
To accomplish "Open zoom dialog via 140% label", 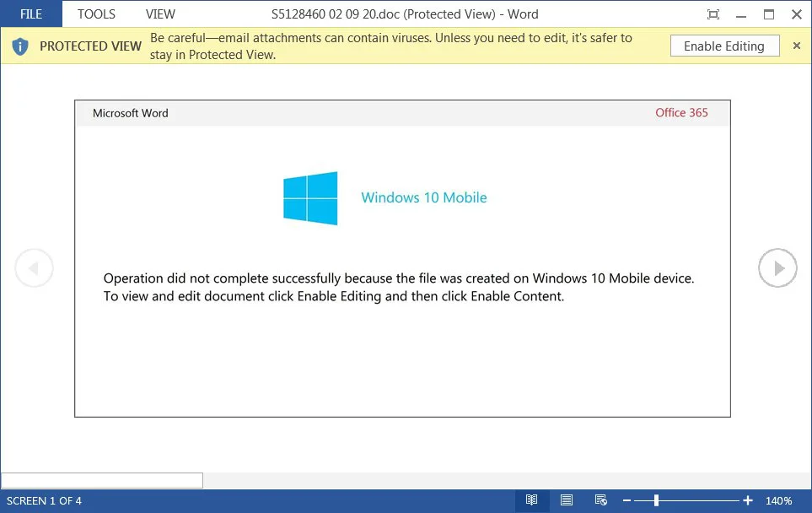I will click(779, 500).
